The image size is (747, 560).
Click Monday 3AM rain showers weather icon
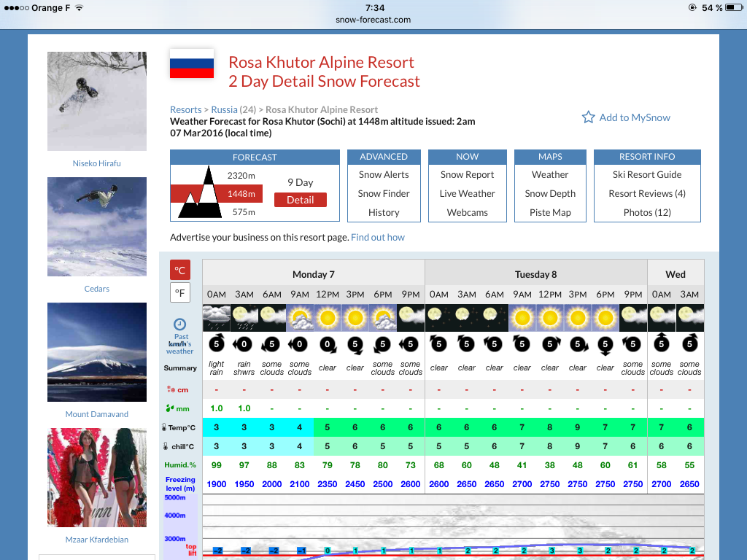(x=244, y=318)
